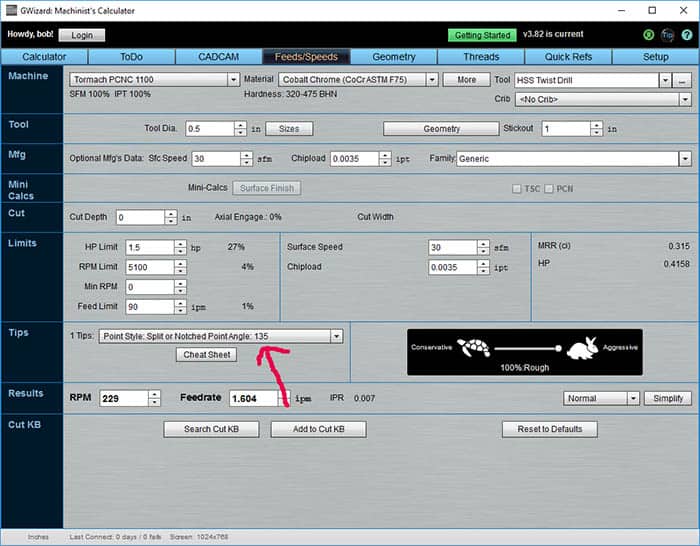The height and width of the screenshot is (546, 700).
Task: Open the help question mark icon
Action: [x=687, y=34]
